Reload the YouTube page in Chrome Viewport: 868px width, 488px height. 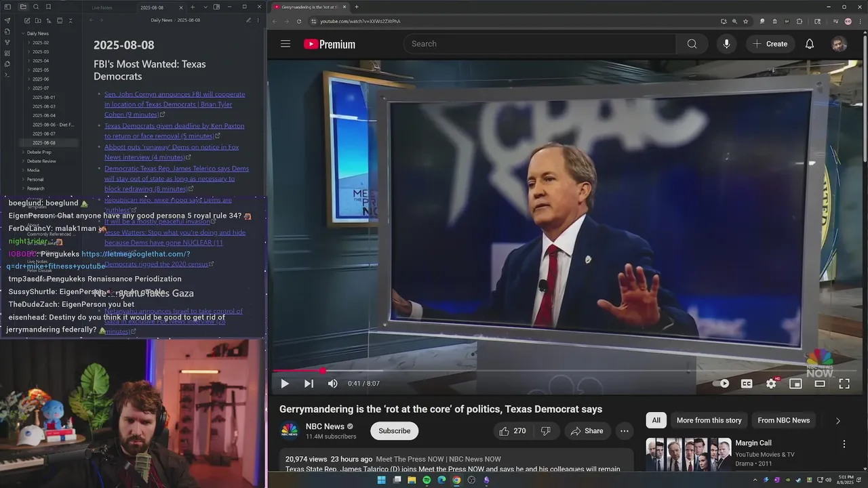(298, 21)
